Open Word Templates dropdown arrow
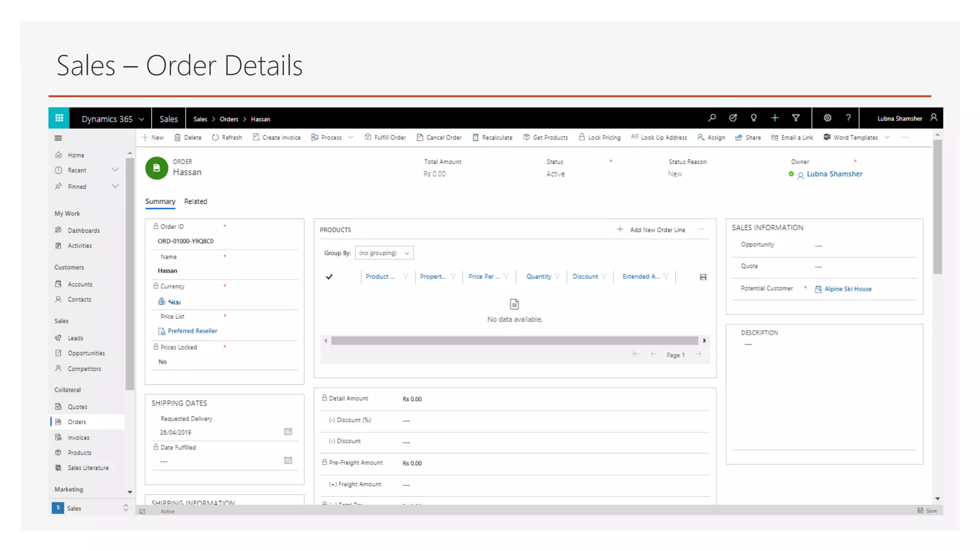The image size is (980, 551). tap(887, 137)
